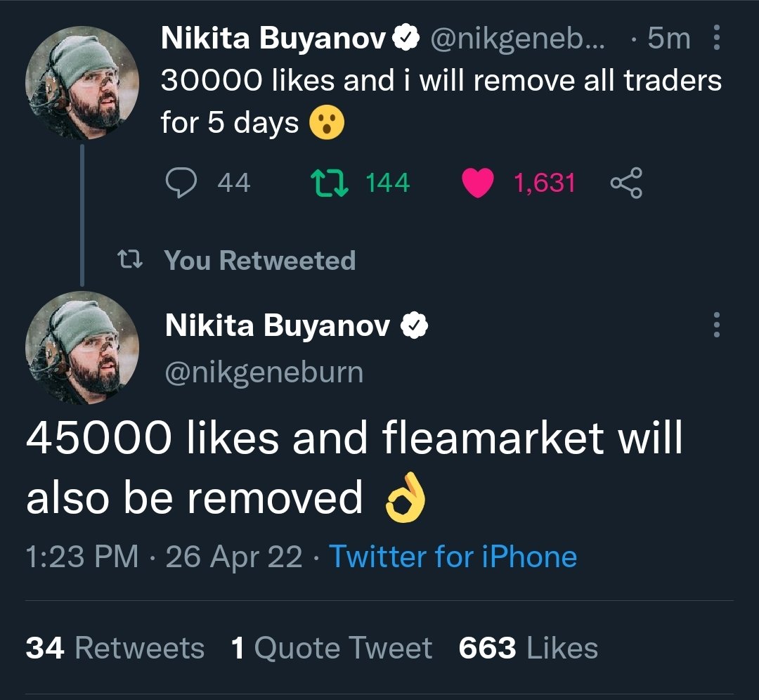Image resolution: width=759 pixels, height=700 pixels.
Task: View the 1 Quote Tweet list
Action: click(x=332, y=648)
